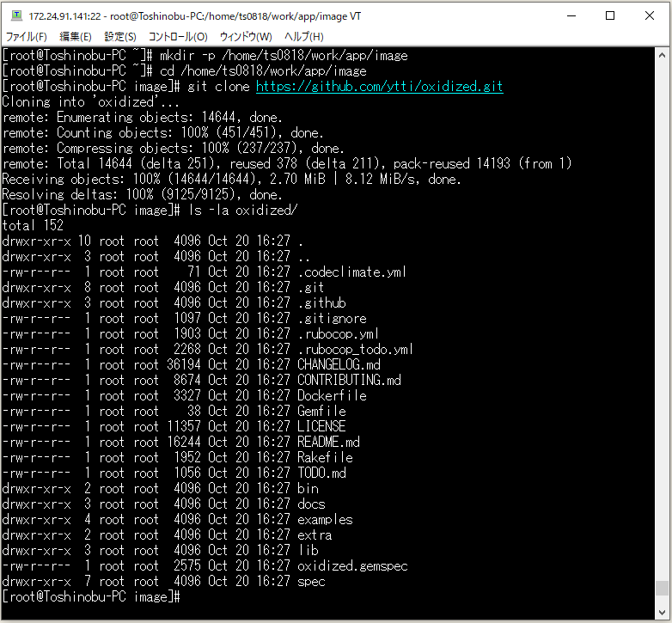Click the extra directory name
This screenshot has height=623, width=672.
point(315,534)
